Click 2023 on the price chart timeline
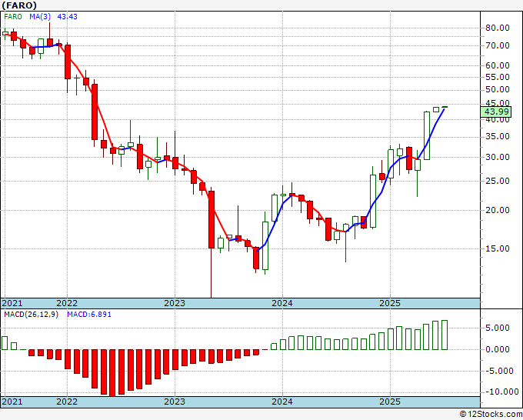The height and width of the screenshot is (420, 523). [175, 303]
